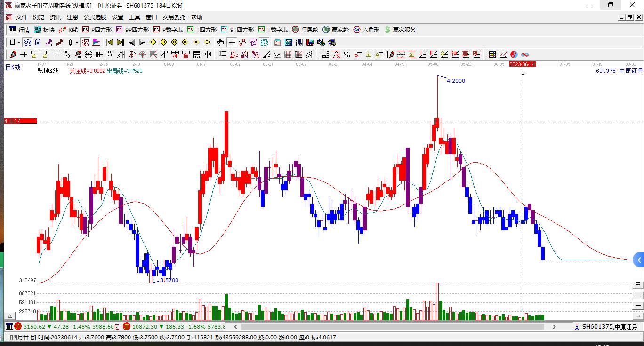Step forward with black right arrow
Viewport: 644px width, 346px height.
[142, 42]
